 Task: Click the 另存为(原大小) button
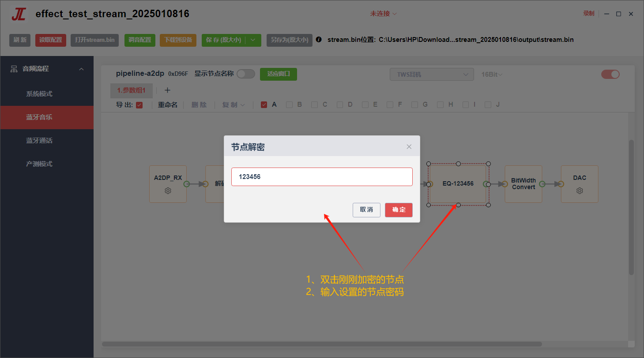pos(290,40)
